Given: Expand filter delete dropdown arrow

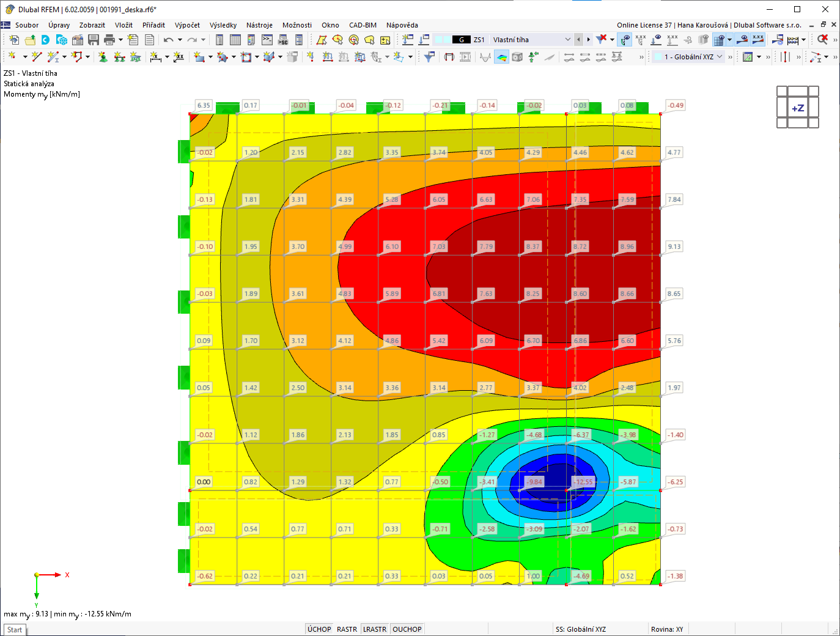Looking at the screenshot, I should pyautogui.click(x=613, y=40).
